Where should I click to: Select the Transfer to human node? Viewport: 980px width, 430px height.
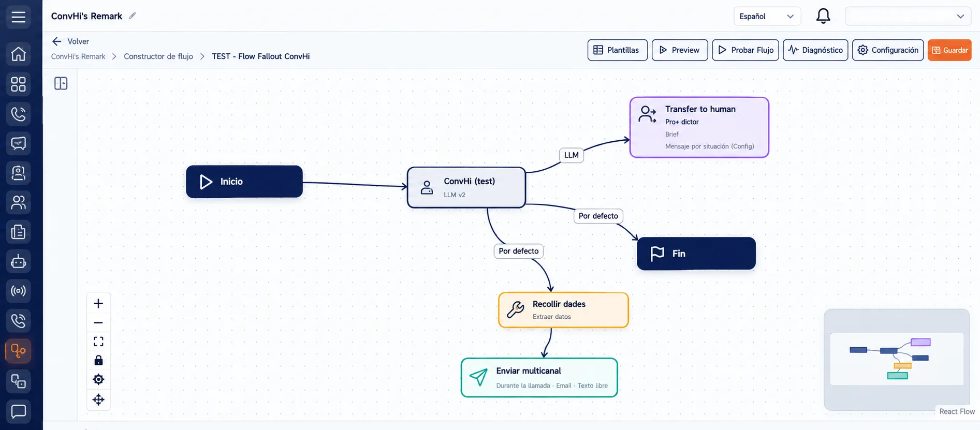699,127
